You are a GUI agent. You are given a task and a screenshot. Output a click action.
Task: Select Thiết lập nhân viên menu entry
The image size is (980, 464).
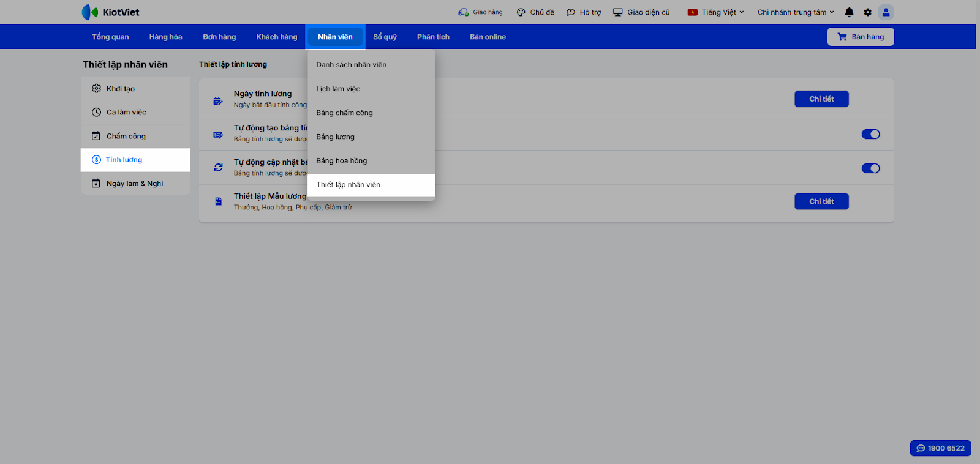click(x=372, y=185)
